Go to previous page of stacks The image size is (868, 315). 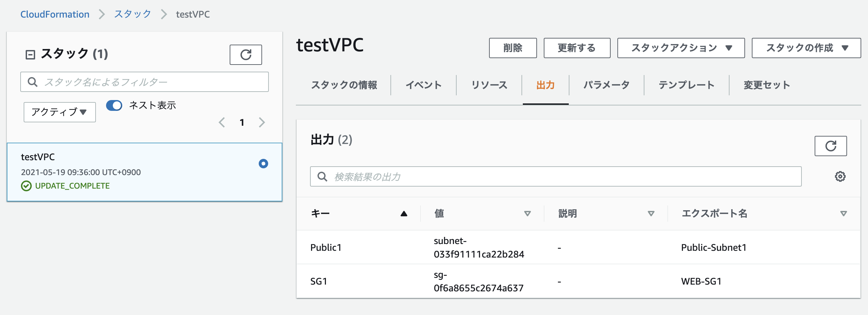pos(222,122)
